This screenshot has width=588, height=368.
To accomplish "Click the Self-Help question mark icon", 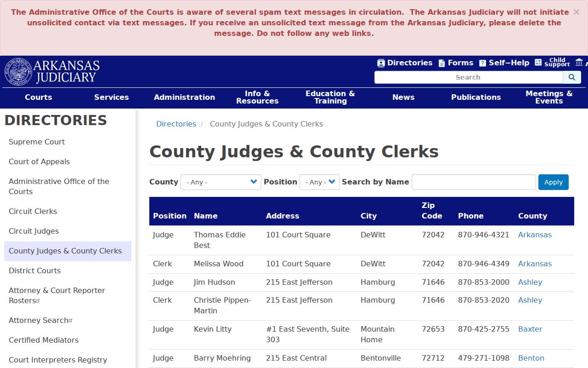I will click(482, 63).
